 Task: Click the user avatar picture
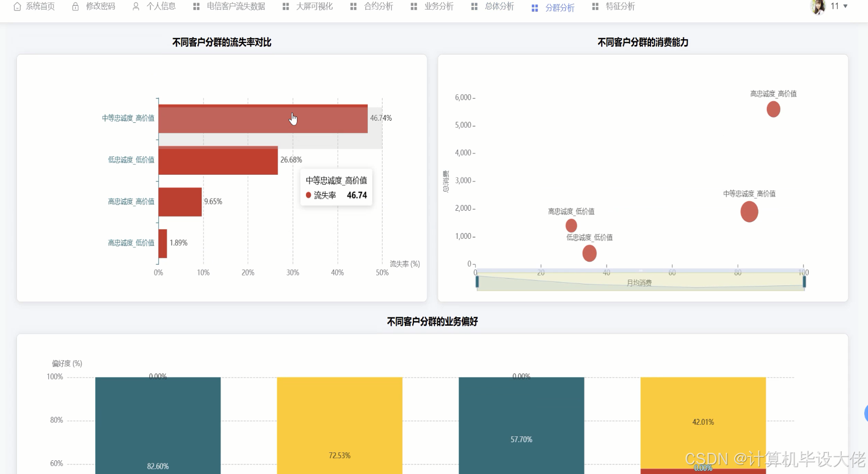[818, 6]
